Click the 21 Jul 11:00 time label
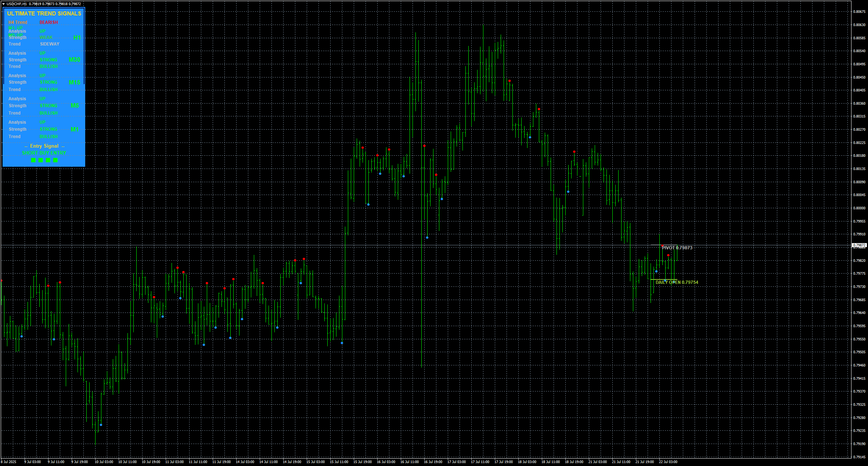868x466 pixels. click(621, 462)
